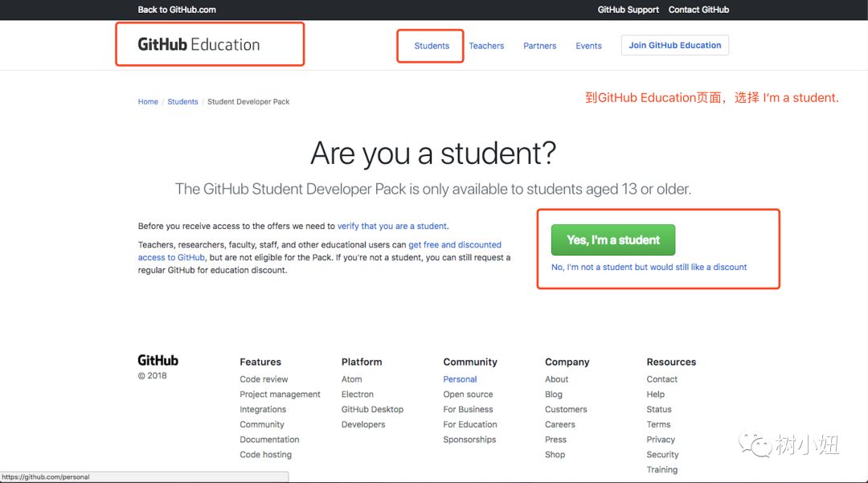The height and width of the screenshot is (483, 868).
Task: Open Press footer link
Action: click(x=556, y=440)
